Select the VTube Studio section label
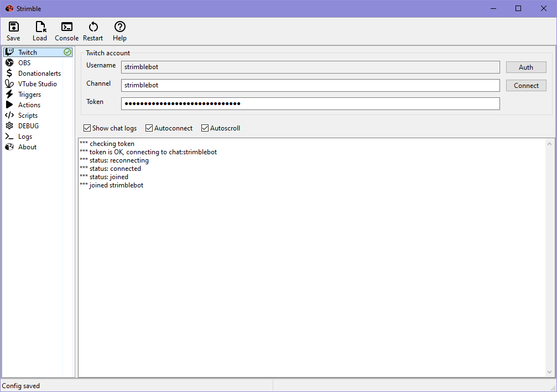The image size is (557, 392). tap(37, 84)
